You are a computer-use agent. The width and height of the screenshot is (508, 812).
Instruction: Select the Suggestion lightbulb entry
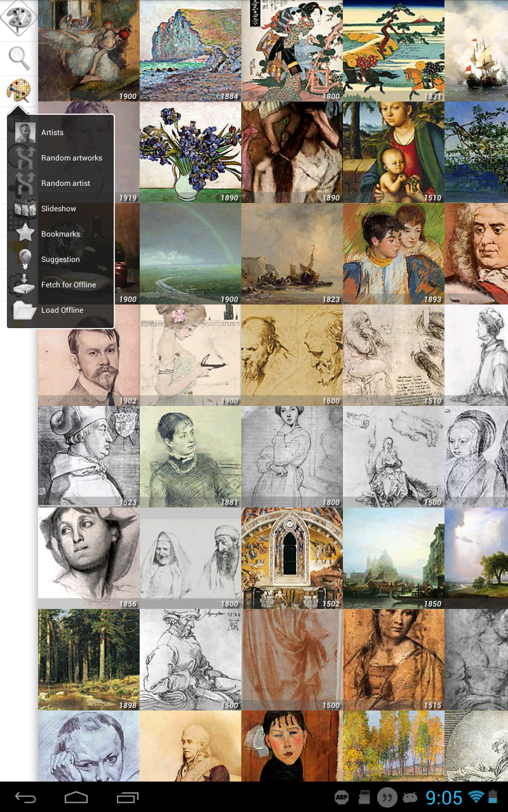point(62,259)
